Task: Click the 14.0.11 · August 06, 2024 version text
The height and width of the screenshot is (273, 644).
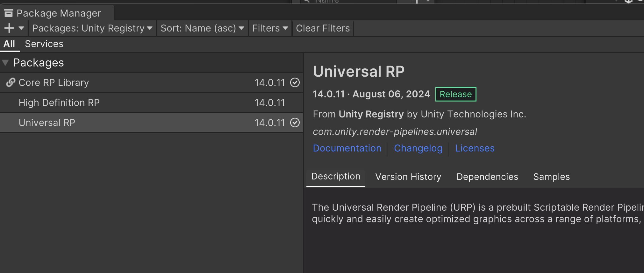Action: pyautogui.click(x=371, y=94)
